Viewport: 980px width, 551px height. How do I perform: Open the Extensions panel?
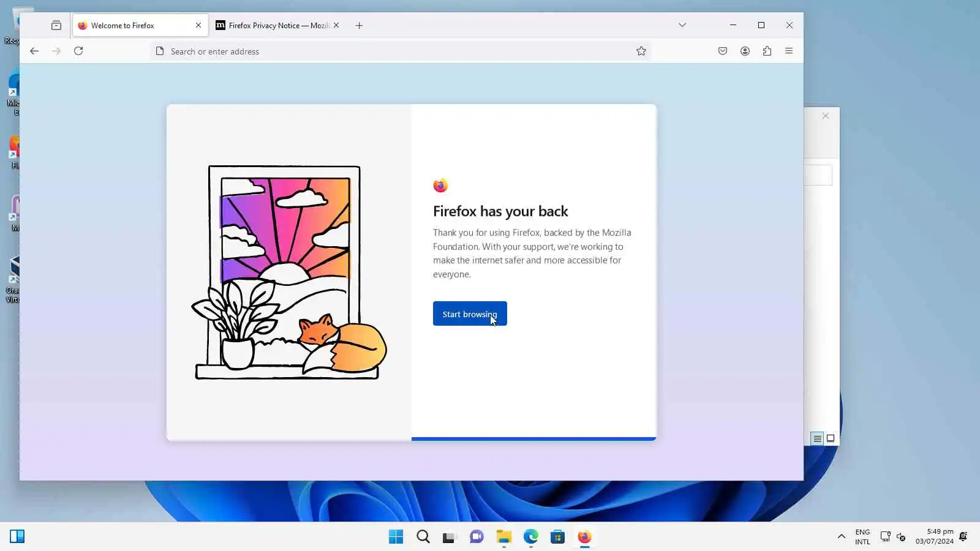coord(767,51)
